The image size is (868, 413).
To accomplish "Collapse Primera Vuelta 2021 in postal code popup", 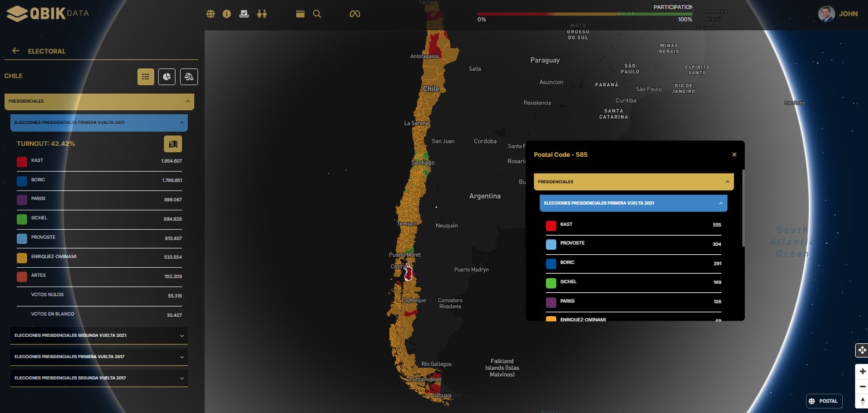I will coord(720,203).
